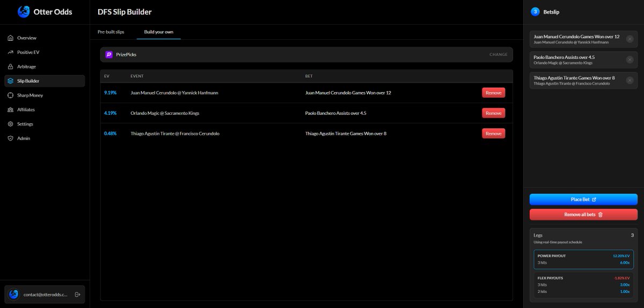This screenshot has width=644, height=308.
Task: Click the Place Bet button
Action: pyautogui.click(x=583, y=200)
